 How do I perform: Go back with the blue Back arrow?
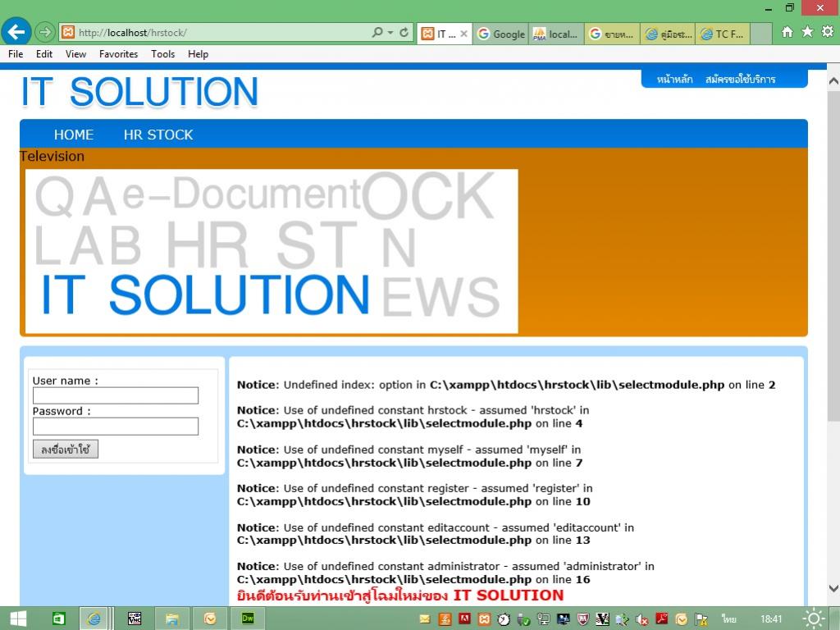pyautogui.click(x=16, y=32)
